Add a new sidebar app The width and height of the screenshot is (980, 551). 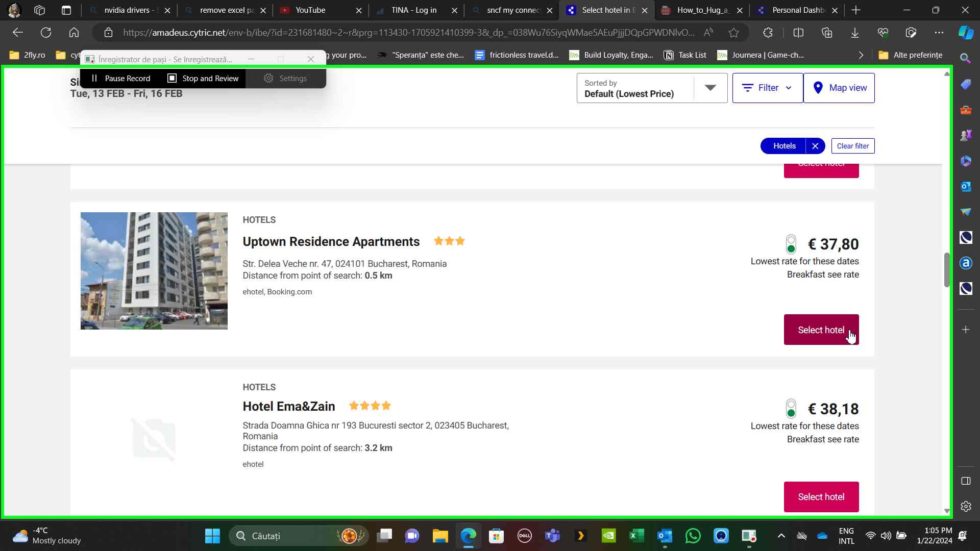[x=965, y=330]
